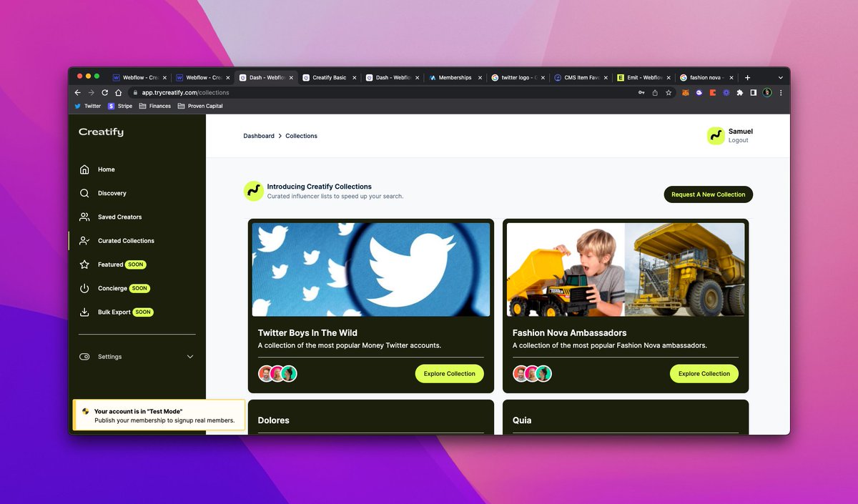Click Dashboard in the breadcrumb
Screen dimensions: 858x504
(259, 136)
